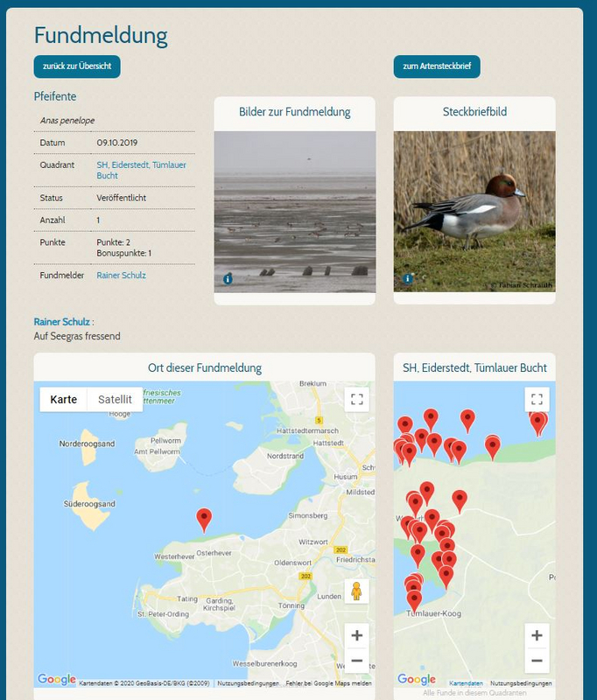Viewport: 597px width, 700px height.
Task: Click fullscreen icon on the main location map
Action: point(356,400)
